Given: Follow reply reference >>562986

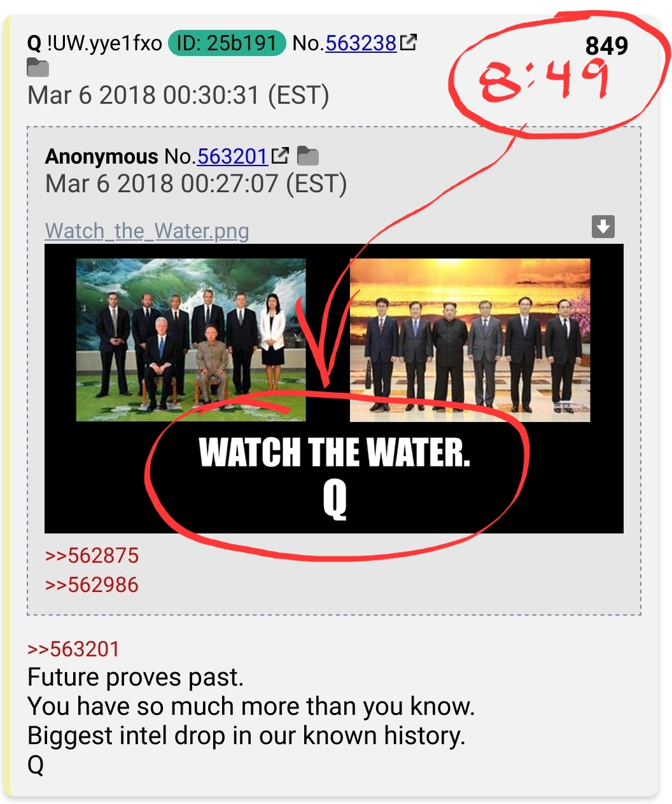Looking at the screenshot, I should 92,585.
